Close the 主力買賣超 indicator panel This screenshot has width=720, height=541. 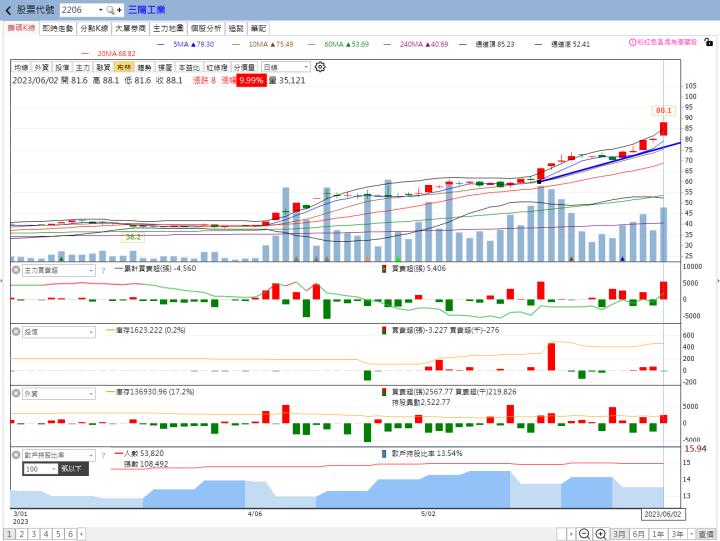(15, 270)
